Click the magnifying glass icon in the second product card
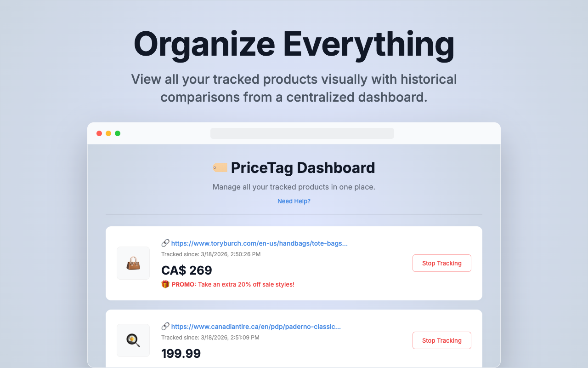 pos(133,340)
